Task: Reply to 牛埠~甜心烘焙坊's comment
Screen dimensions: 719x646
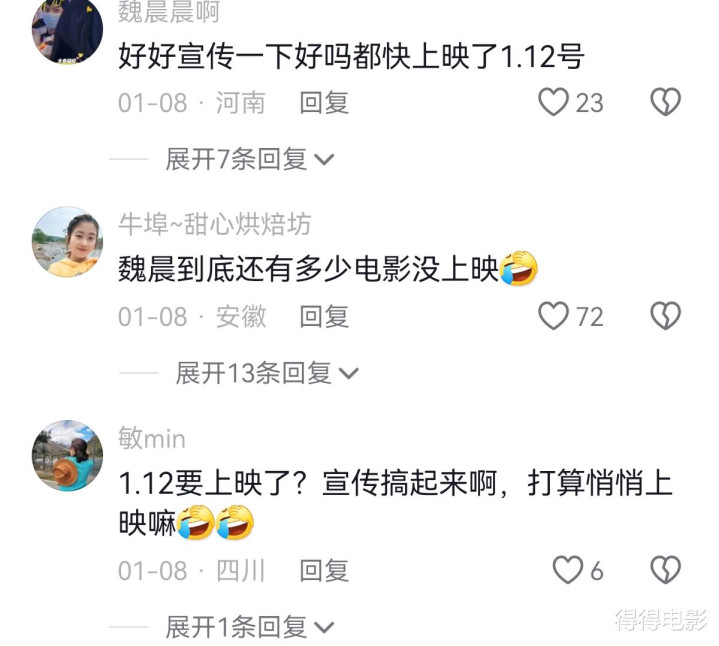Action: [x=324, y=316]
